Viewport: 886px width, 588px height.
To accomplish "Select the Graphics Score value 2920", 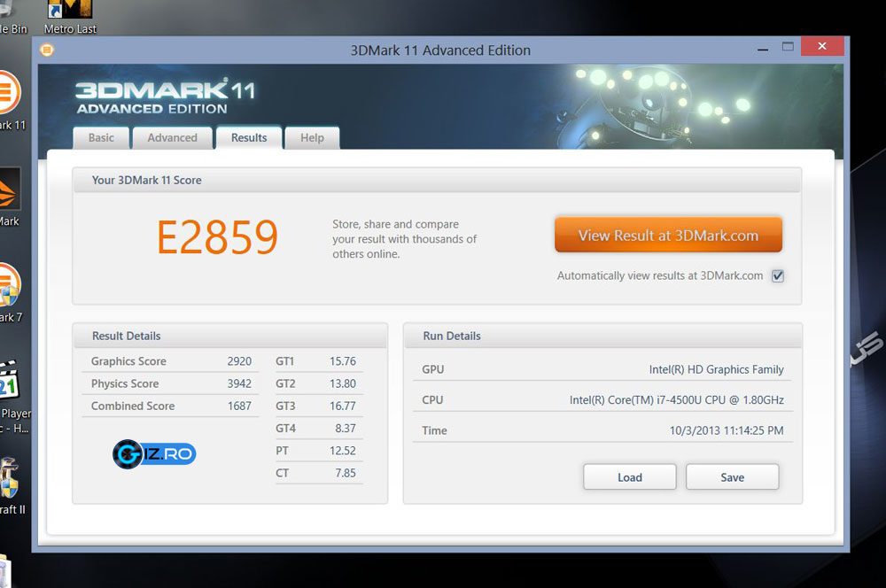I will pos(239,361).
